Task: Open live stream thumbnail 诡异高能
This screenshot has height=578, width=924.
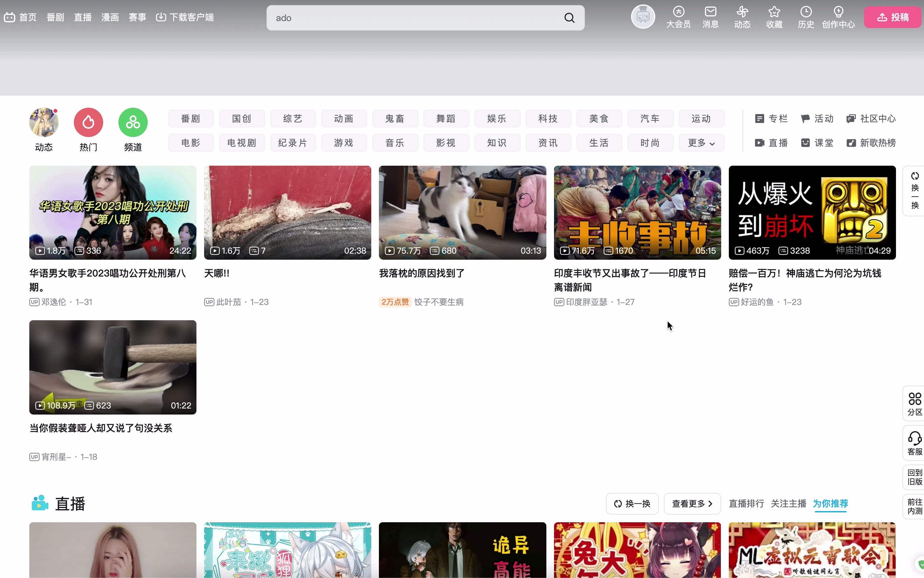Action: 462,550
